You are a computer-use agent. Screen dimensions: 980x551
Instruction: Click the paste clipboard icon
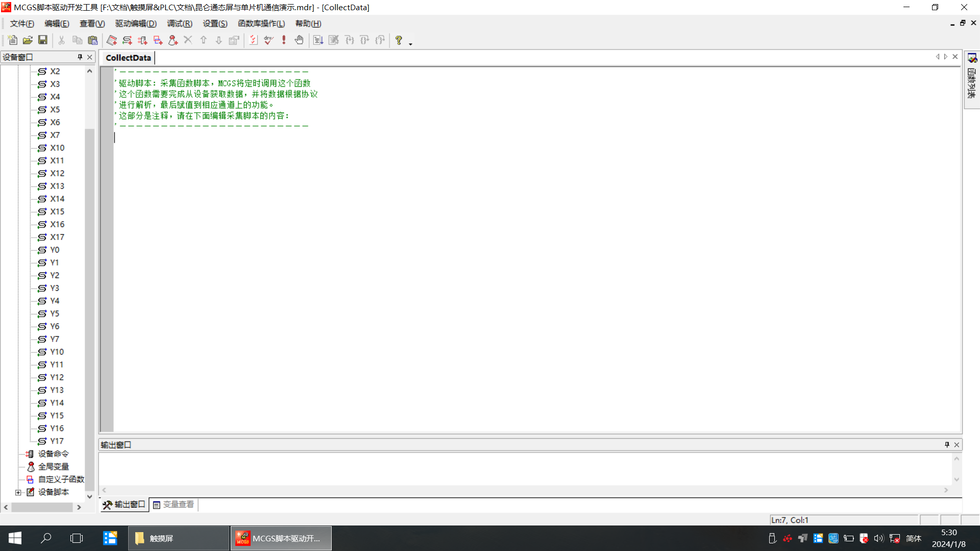[x=93, y=40]
